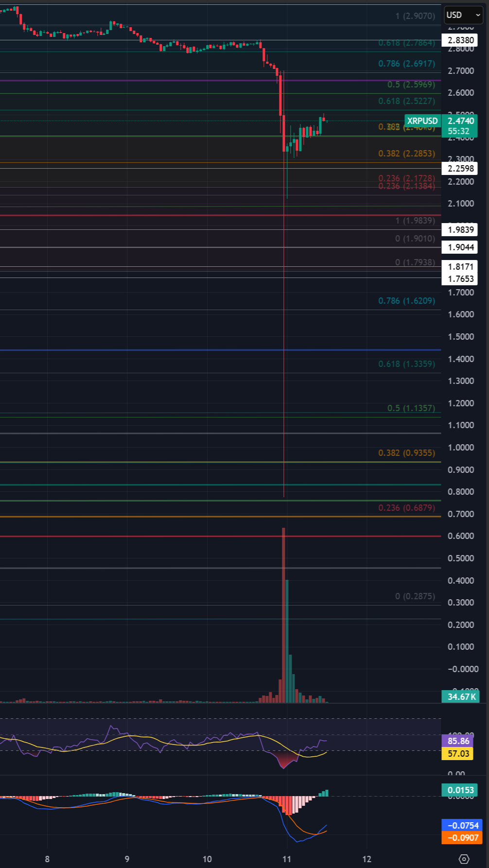The height and width of the screenshot is (868, 489).
Task: Click the tallest red volume bar
Action: [x=283, y=615]
